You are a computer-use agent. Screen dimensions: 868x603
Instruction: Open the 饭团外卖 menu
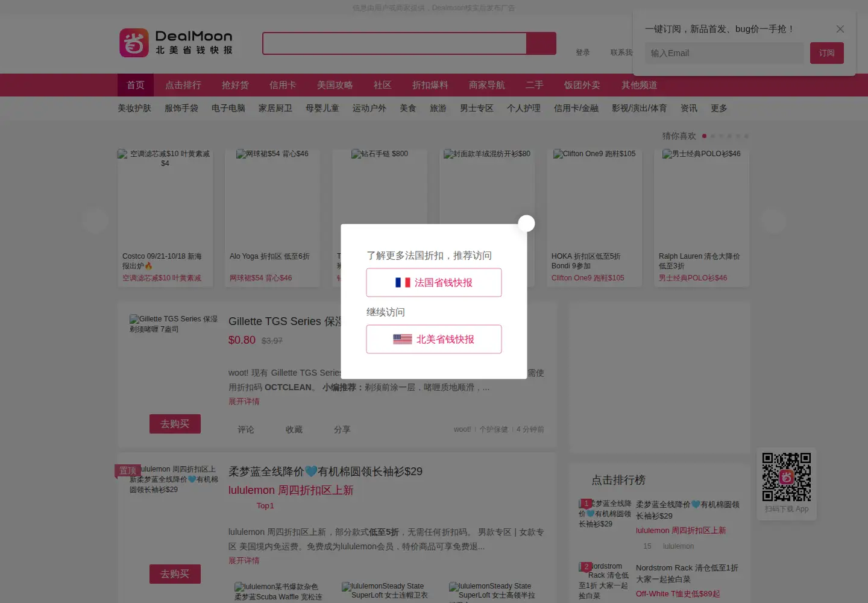click(582, 85)
